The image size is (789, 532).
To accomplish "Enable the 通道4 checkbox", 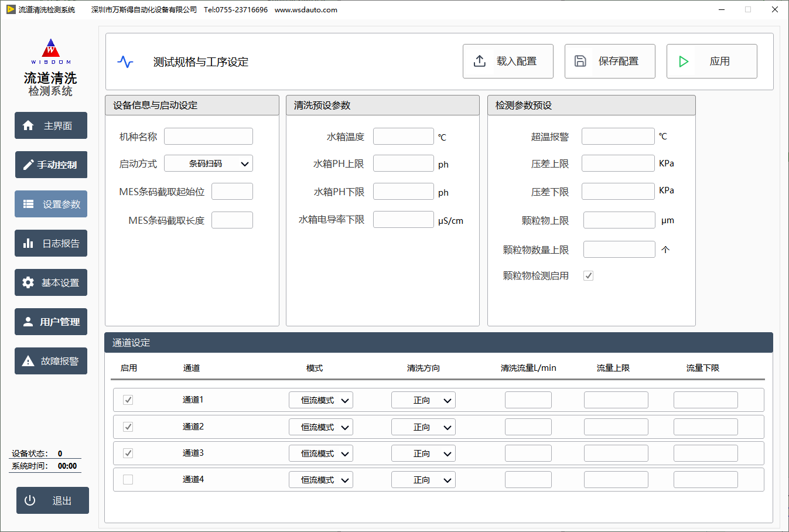I will [128, 479].
